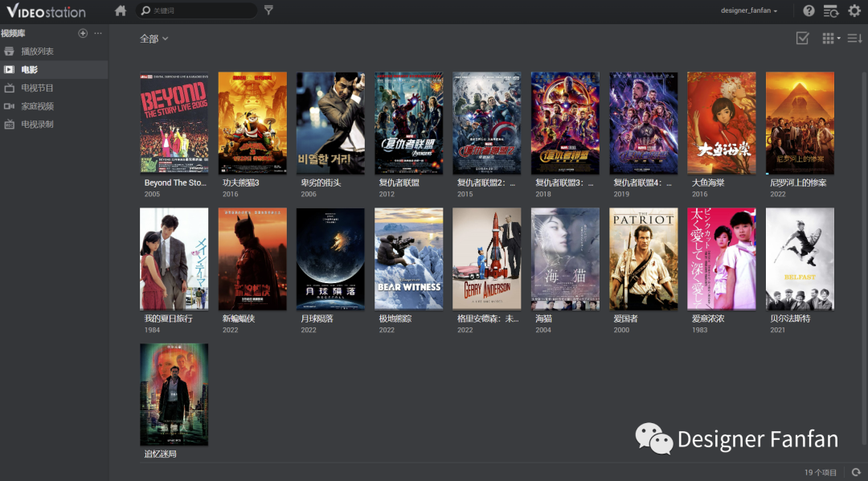Go to the home page icon
This screenshot has width=868, height=481.
pyautogui.click(x=121, y=10)
